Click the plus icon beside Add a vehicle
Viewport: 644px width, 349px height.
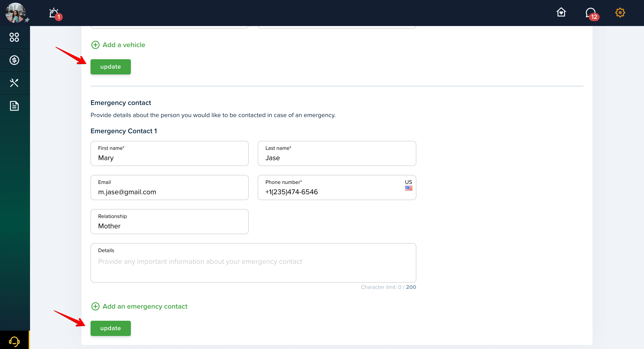click(x=95, y=45)
